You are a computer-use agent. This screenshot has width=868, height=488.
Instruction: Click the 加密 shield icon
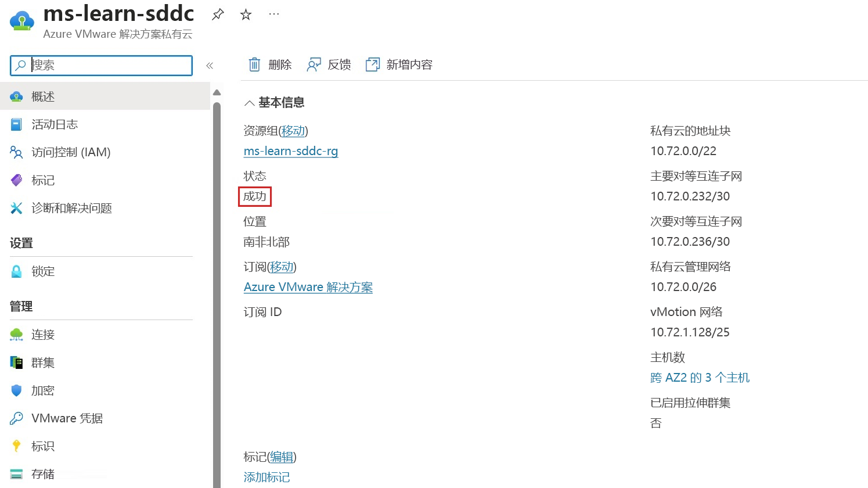16,390
